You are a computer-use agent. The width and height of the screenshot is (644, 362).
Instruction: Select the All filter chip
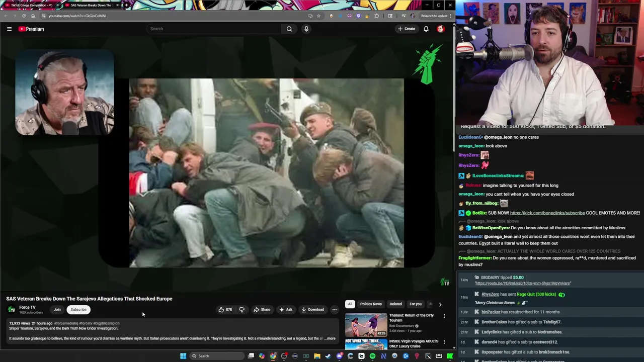tap(350, 304)
